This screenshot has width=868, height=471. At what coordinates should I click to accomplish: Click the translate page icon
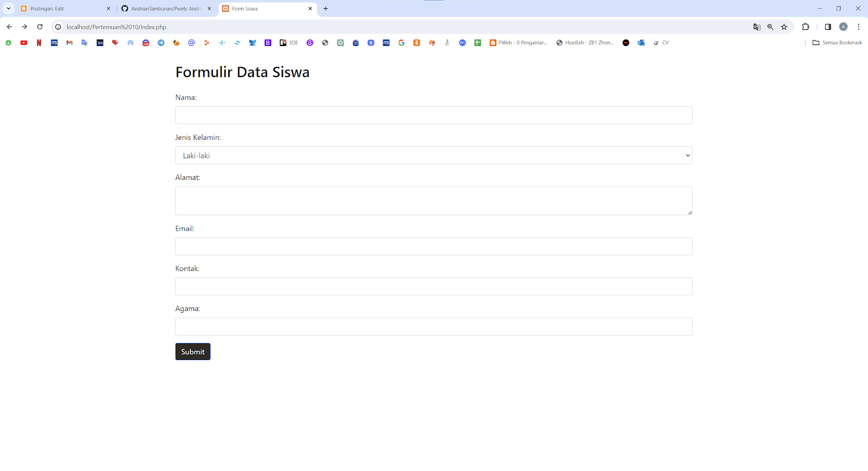[x=757, y=27]
